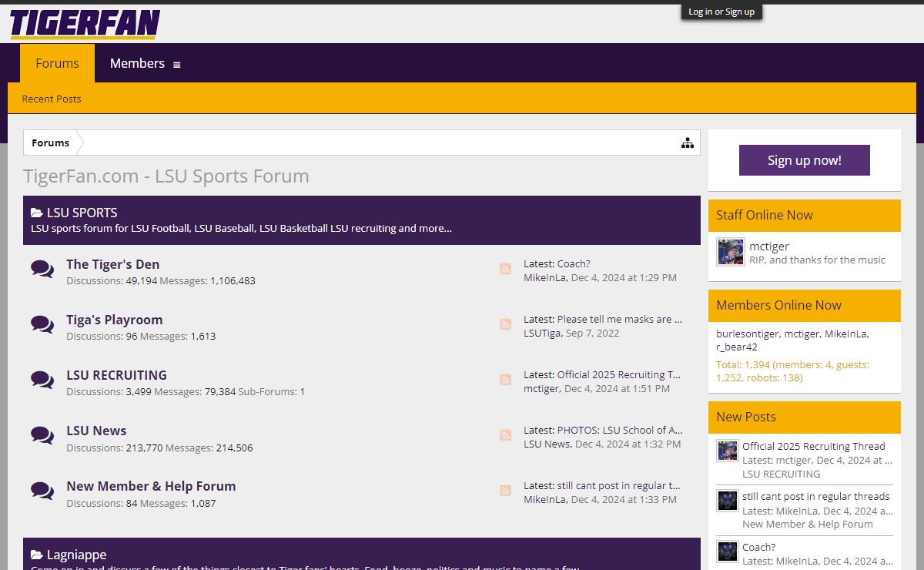Click MikeInLa in New Member & Help row
924x570 pixels.
(x=544, y=499)
